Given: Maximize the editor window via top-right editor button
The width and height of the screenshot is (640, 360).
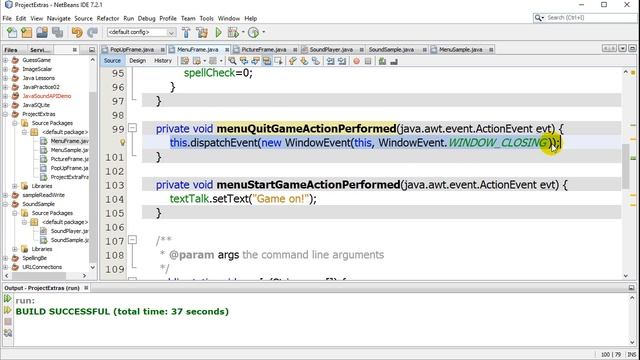Looking at the screenshot, I should pyautogui.click(x=632, y=49).
